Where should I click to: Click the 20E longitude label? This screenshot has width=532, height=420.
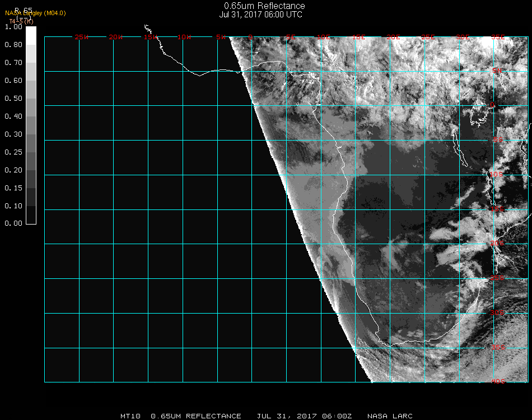[x=393, y=37]
